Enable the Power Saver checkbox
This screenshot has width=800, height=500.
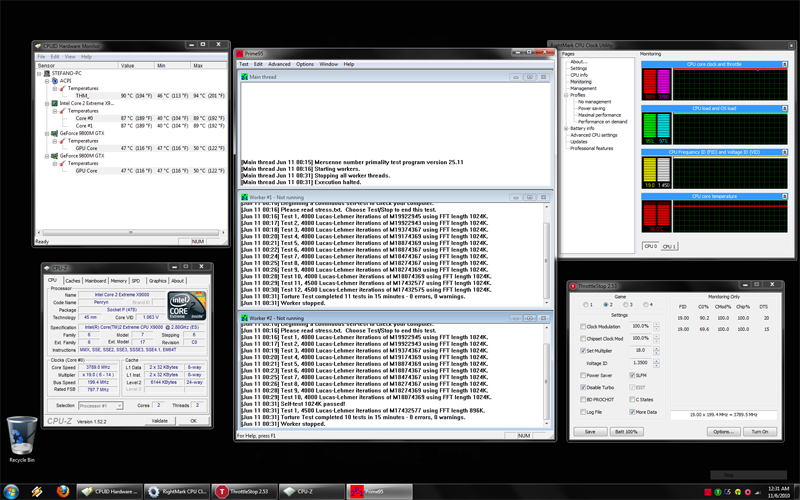583,376
